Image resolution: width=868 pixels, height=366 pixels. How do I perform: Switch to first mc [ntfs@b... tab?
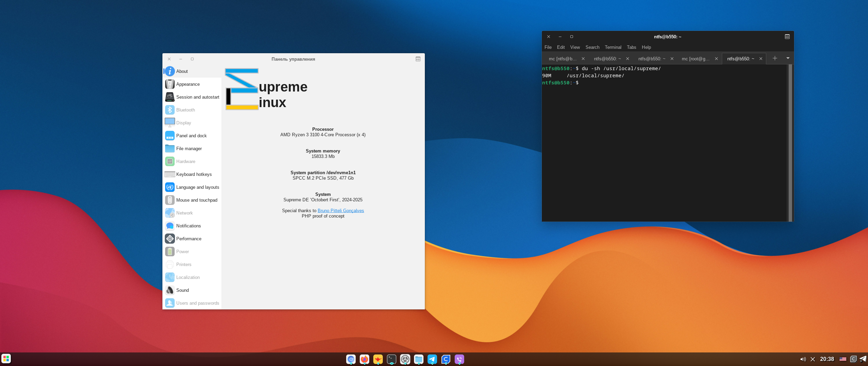pyautogui.click(x=563, y=59)
